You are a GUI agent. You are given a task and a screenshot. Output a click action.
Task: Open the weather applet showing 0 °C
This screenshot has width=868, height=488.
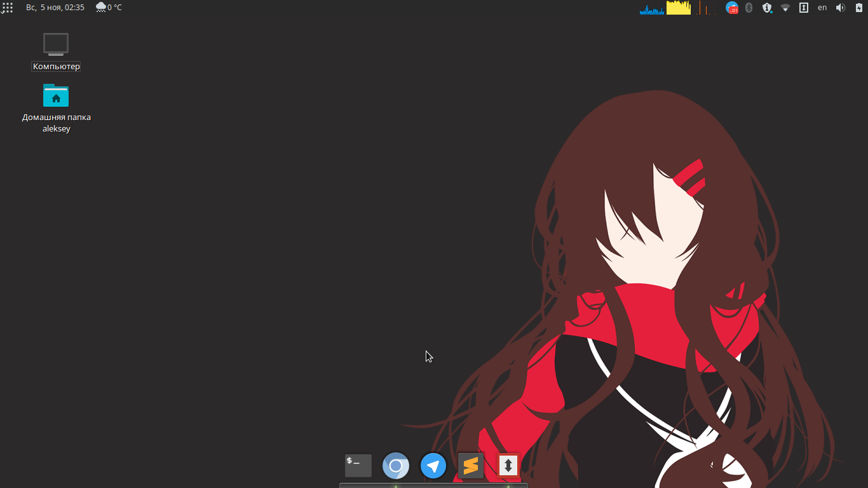[109, 8]
